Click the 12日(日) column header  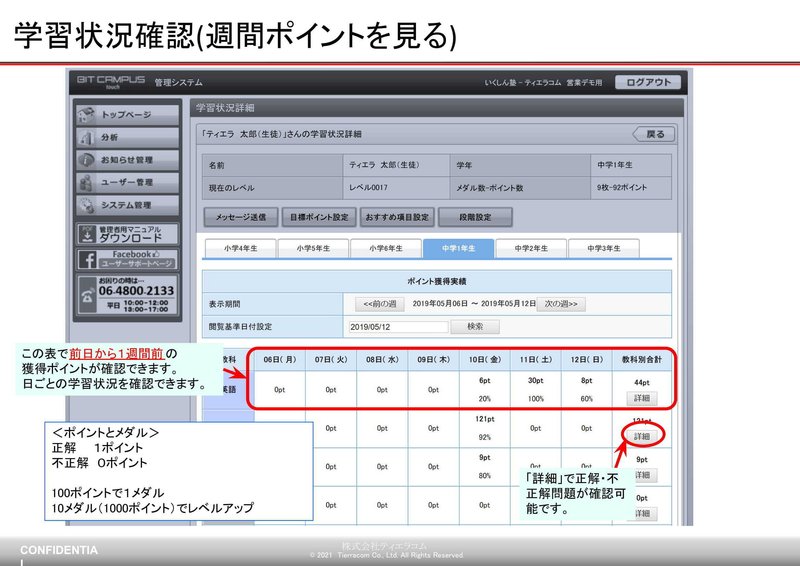pos(587,359)
